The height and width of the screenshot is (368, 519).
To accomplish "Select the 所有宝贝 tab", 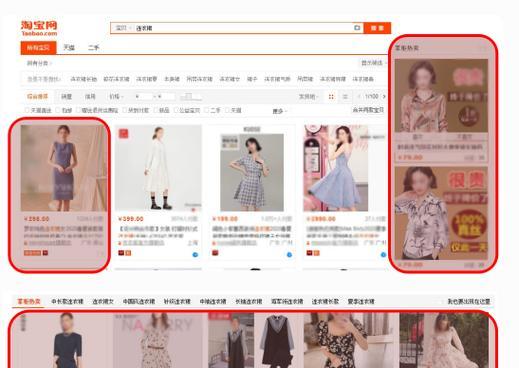I will (x=38, y=48).
